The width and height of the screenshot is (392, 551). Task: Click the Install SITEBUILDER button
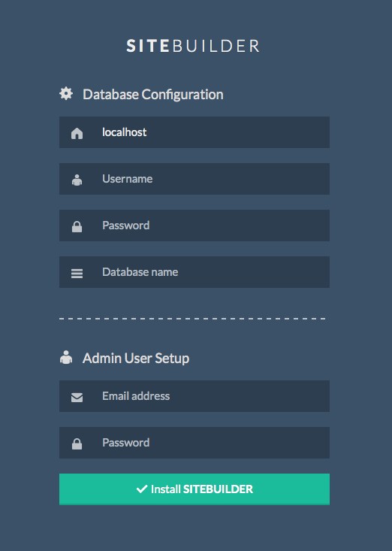tap(194, 489)
